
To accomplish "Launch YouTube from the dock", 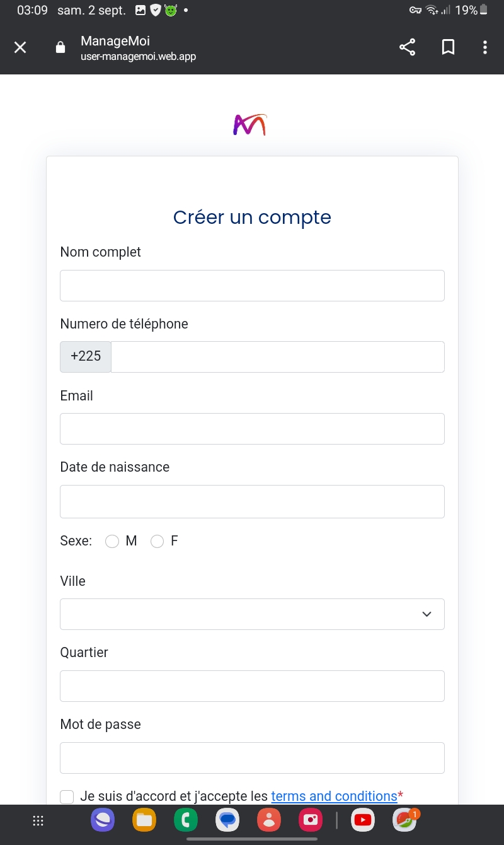I will coord(362,820).
